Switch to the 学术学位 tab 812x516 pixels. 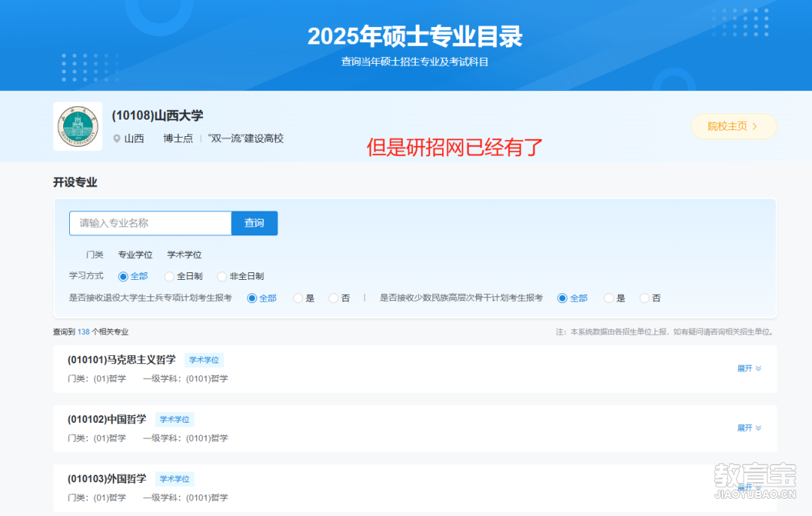click(x=184, y=255)
